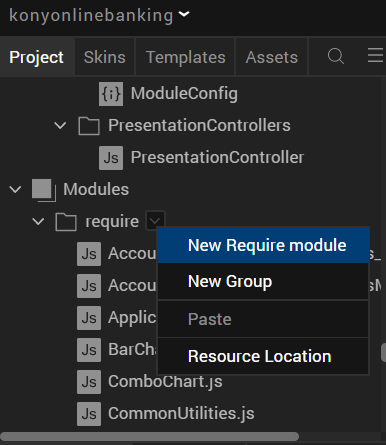The width and height of the screenshot is (386, 445).
Task: Collapse the require folder chevron
Action: click(x=38, y=221)
